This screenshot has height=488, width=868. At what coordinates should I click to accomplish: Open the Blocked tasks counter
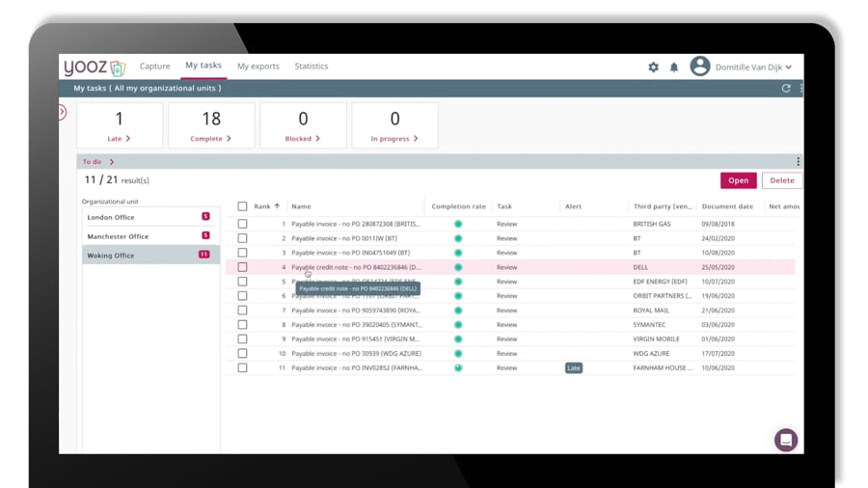tap(303, 125)
